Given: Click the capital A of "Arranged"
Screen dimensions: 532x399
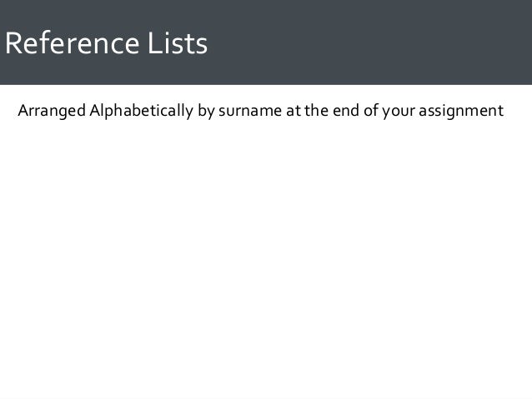Looking at the screenshot, I should tap(23, 110).
